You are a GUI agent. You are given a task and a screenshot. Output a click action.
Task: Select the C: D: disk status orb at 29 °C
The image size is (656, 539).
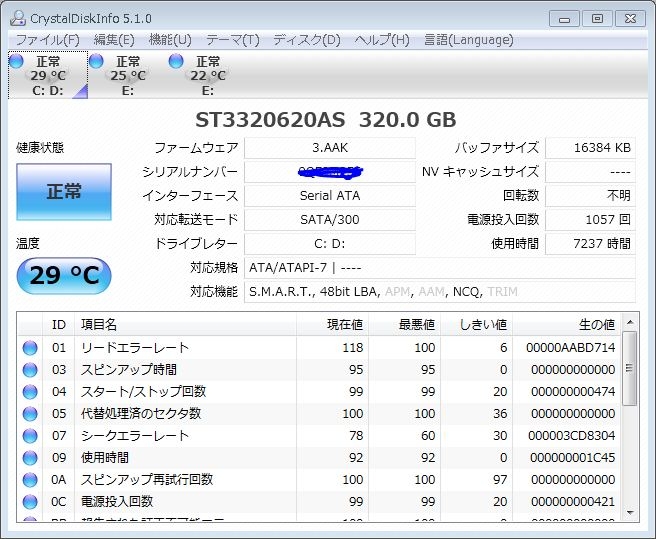[x=16, y=62]
